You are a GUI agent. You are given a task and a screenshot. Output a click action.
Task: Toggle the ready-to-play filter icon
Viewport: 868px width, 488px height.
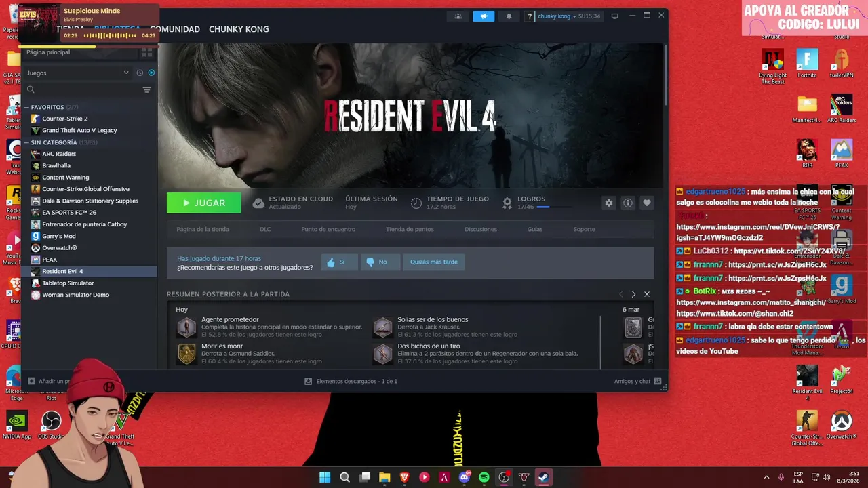point(151,73)
